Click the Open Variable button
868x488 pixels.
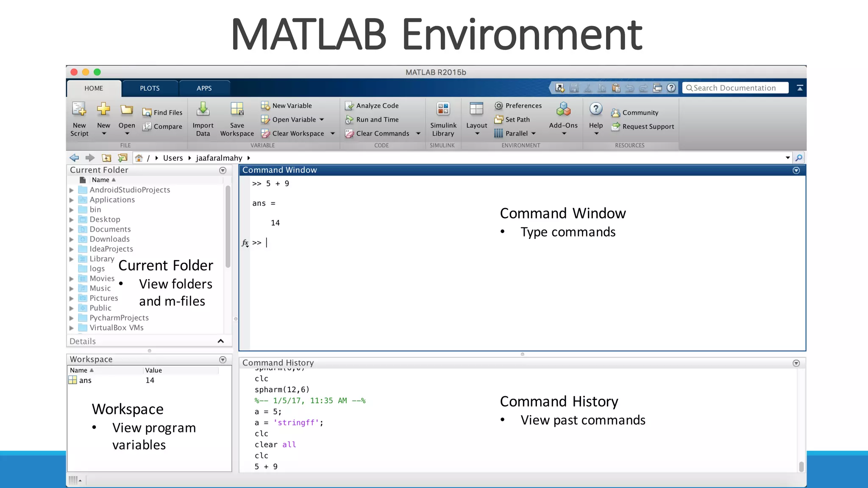tap(289, 119)
